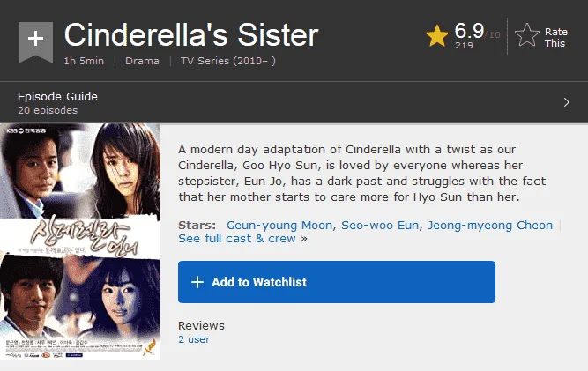Click the outlined Rate This star icon
Image resolution: width=588 pixels, height=371 pixels.
(x=527, y=35)
